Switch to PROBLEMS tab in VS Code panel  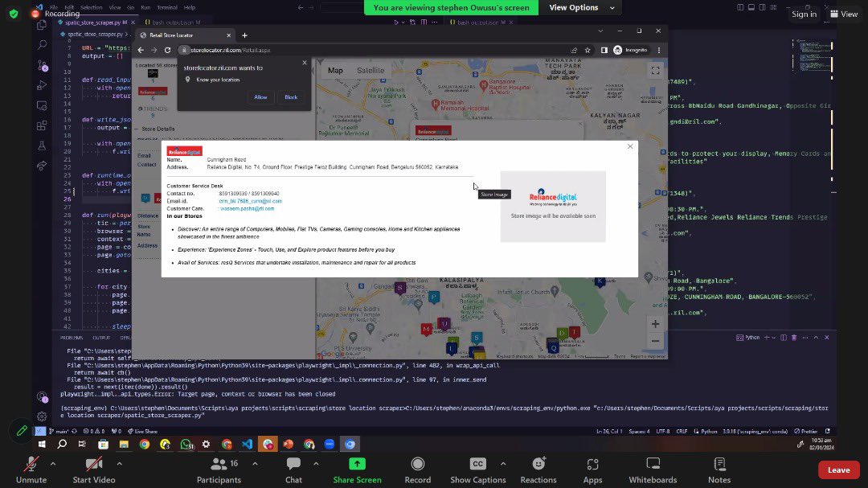pos(72,338)
